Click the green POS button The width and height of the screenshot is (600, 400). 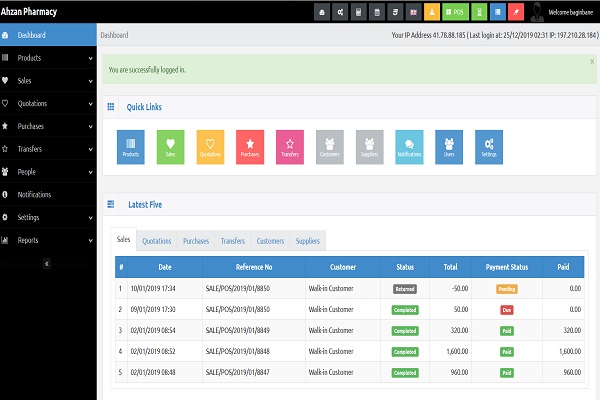click(x=455, y=12)
